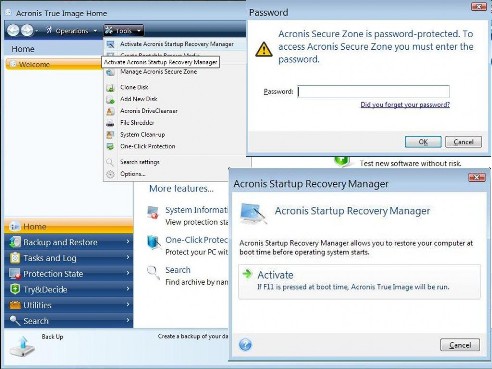Click Manage Secure Zone menu icon
The image size is (492, 369).
pos(110,72)
